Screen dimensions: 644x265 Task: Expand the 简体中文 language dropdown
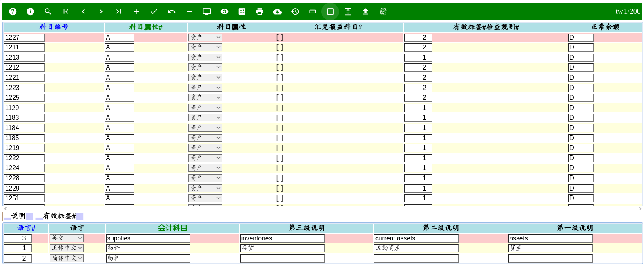coord(67,258)
